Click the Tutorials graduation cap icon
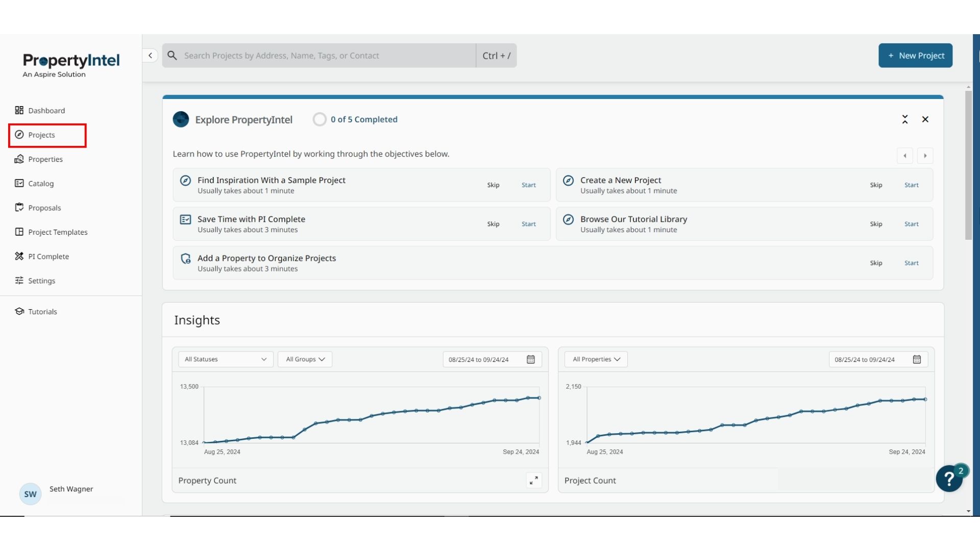The height and width of the screenshot is (551, 980). (19, 311)
